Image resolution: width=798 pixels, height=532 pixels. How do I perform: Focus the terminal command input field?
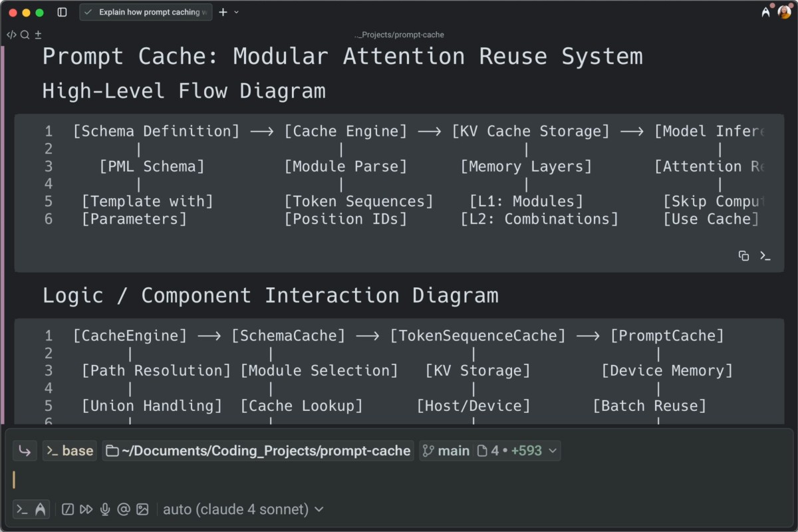tap(399, 480)
